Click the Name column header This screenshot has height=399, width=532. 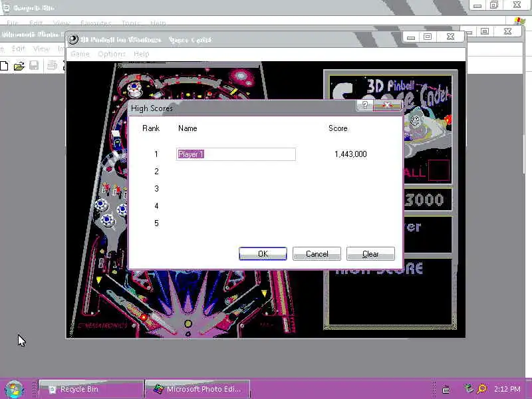(x=188, y=128)
